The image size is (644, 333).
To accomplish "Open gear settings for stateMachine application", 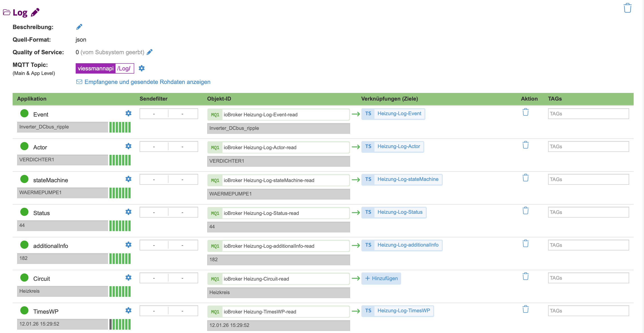I will click(128, 179).
